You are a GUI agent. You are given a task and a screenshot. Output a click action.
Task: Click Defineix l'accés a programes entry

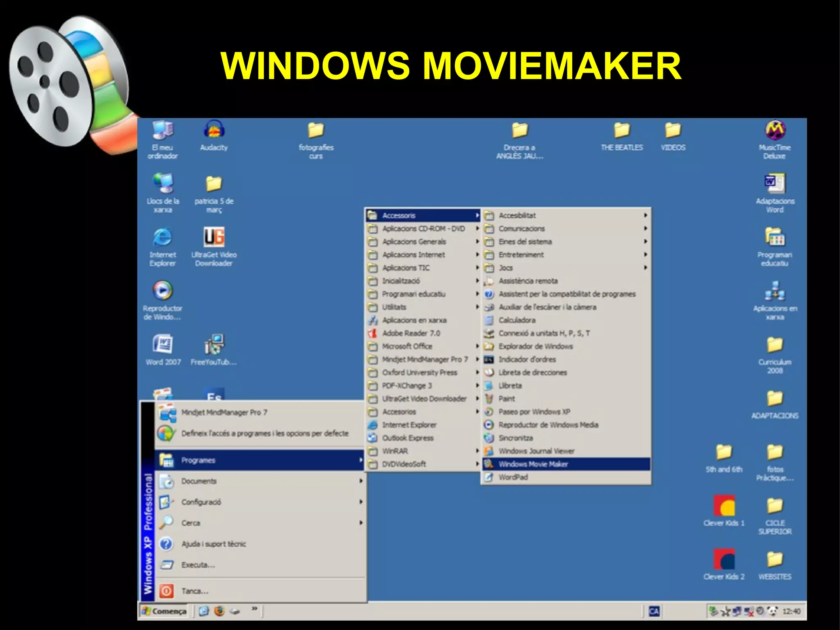(260, 433)
